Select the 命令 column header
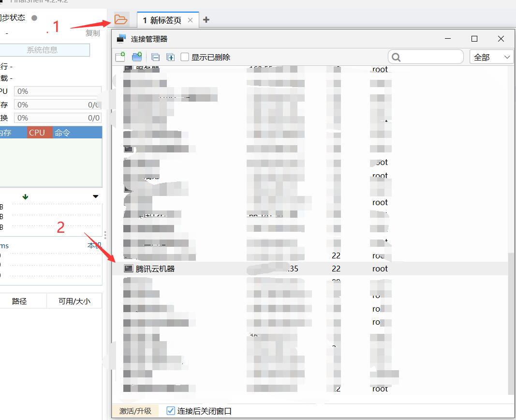Image resolution: width=516 pixels, height=420 pixels. (62, 133)
